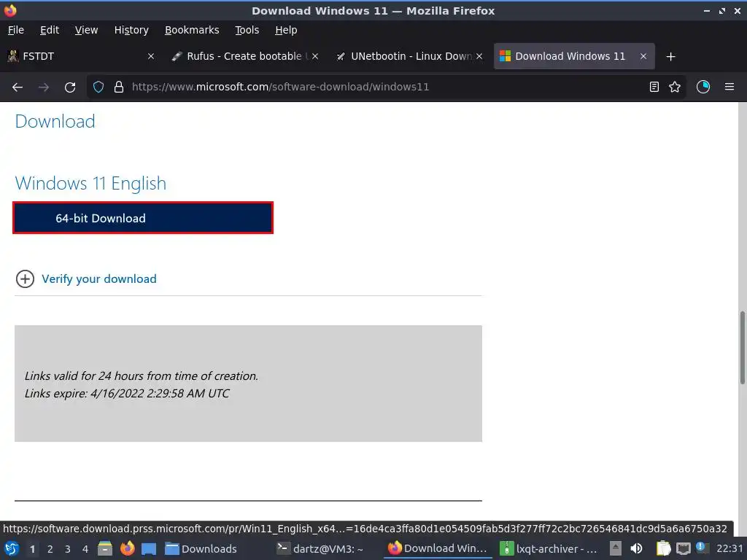This screenshot has height=560, width=747.
Task: Switch to virtual desktop 3
Action: pyautogui.click(x=68, y=549)
